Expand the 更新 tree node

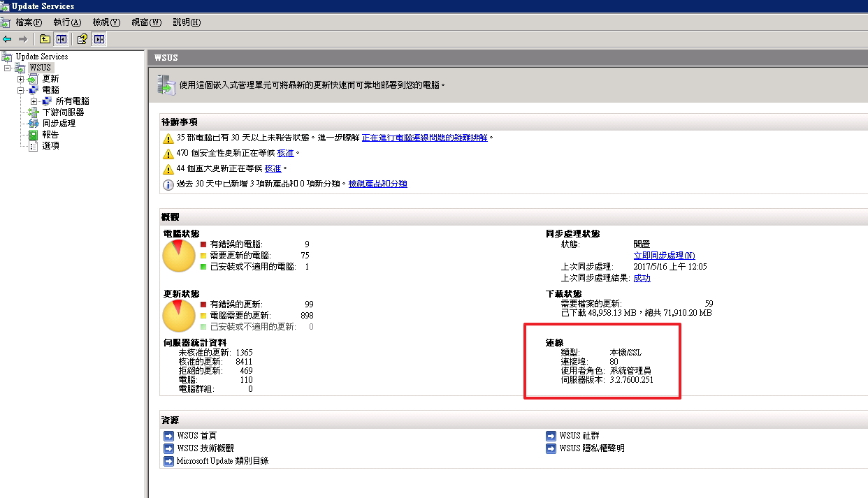tap(20, 79)
